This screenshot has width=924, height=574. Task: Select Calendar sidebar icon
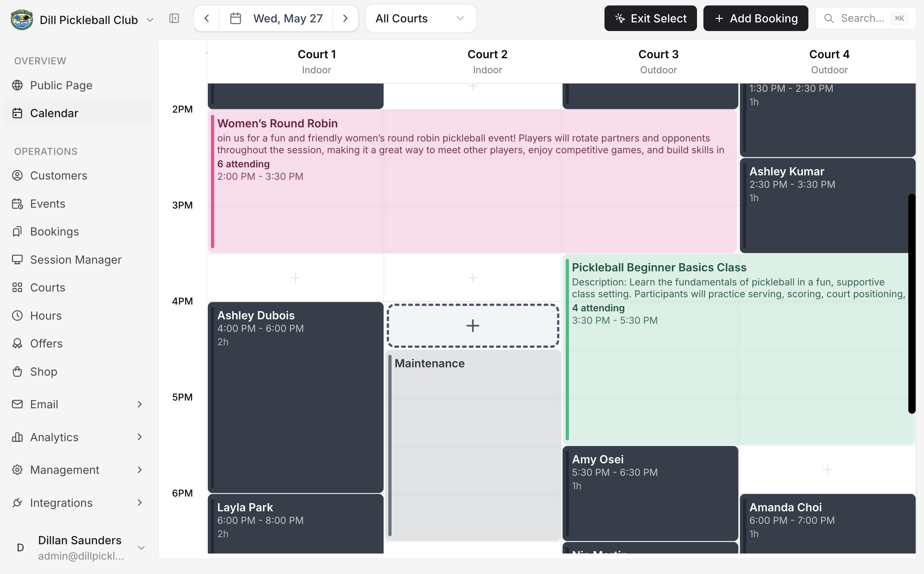point(17,113)
